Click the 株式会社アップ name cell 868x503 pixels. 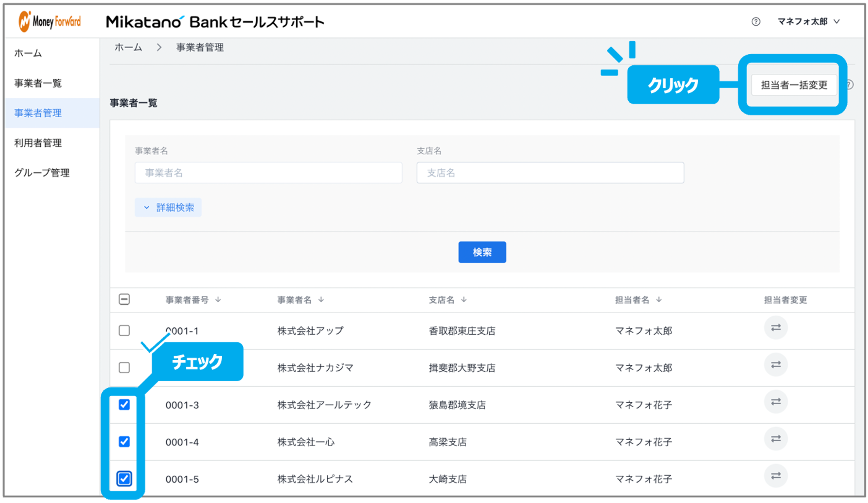[311, 331]
